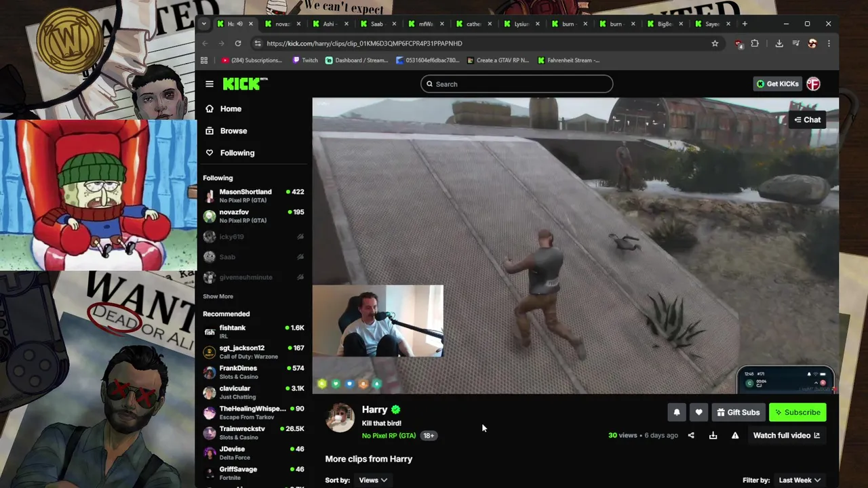Open Fahrenheit Stream bookmark
Screen dimensions: 868x488
pos(568,60)
